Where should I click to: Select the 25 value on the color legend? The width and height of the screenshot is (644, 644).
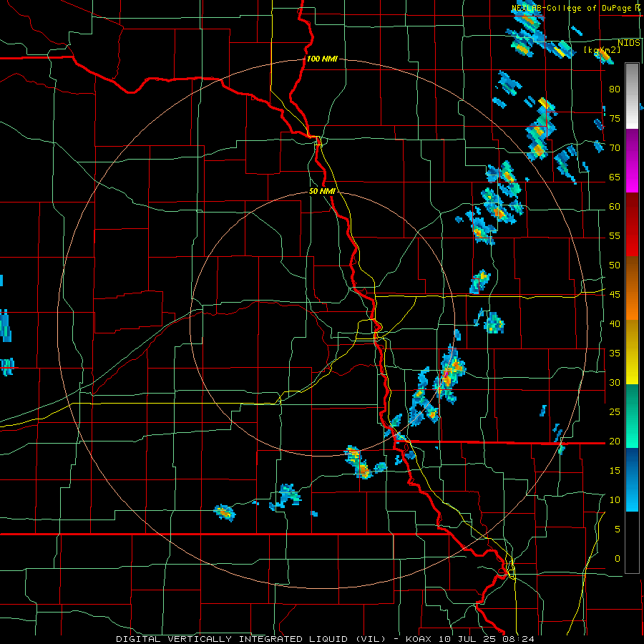(615, 411)
